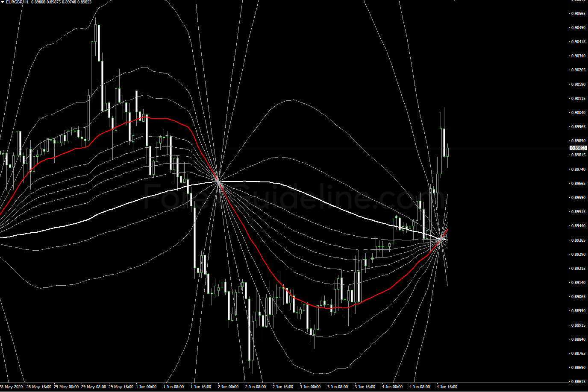Click the 2 Jun 16:00 time label
This screenshot has width=588, height=392.
283,387
